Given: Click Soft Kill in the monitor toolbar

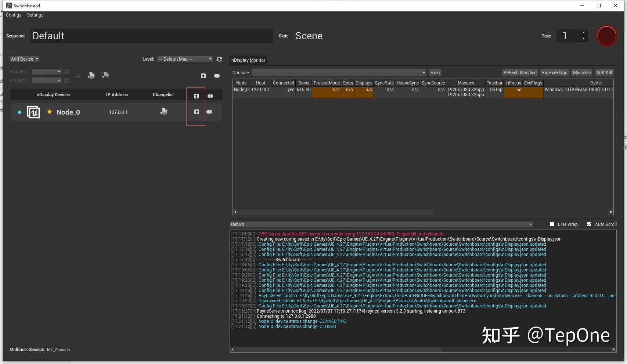Looking at the screenshot, I should coord(604,72).
